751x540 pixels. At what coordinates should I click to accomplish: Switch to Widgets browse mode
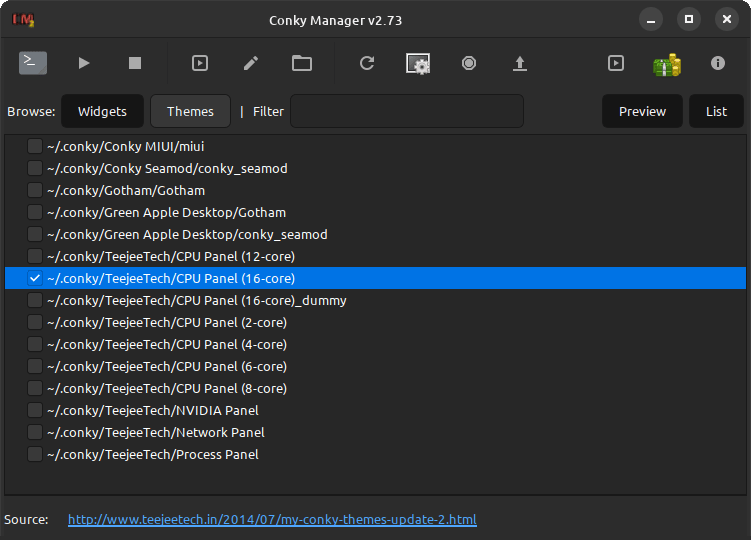tap(102, 111)
